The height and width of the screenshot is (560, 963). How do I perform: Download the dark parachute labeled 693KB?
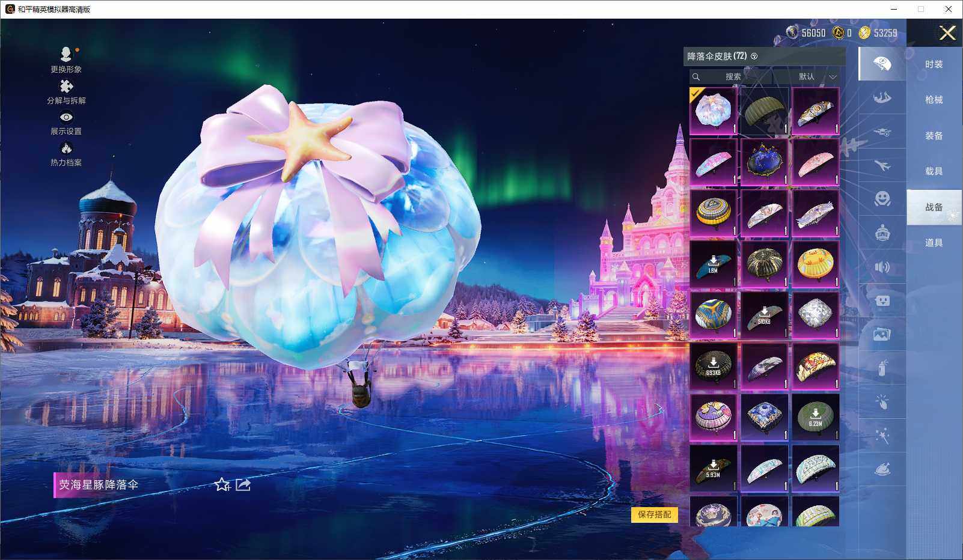pos(713,366)
